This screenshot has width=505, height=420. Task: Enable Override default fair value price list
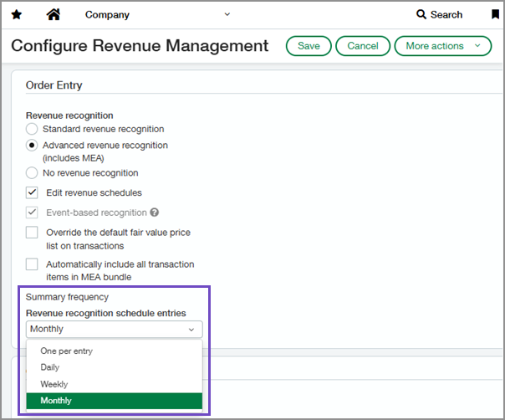click(32, 233)
